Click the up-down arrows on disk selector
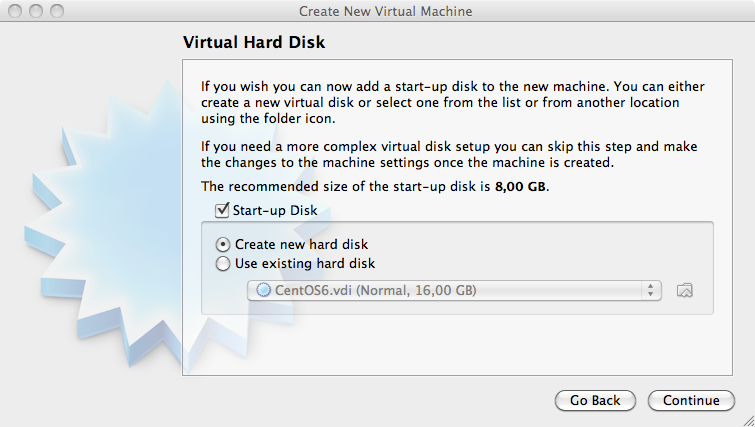Viewport: 755px width, 427px height. click(651, 290)
